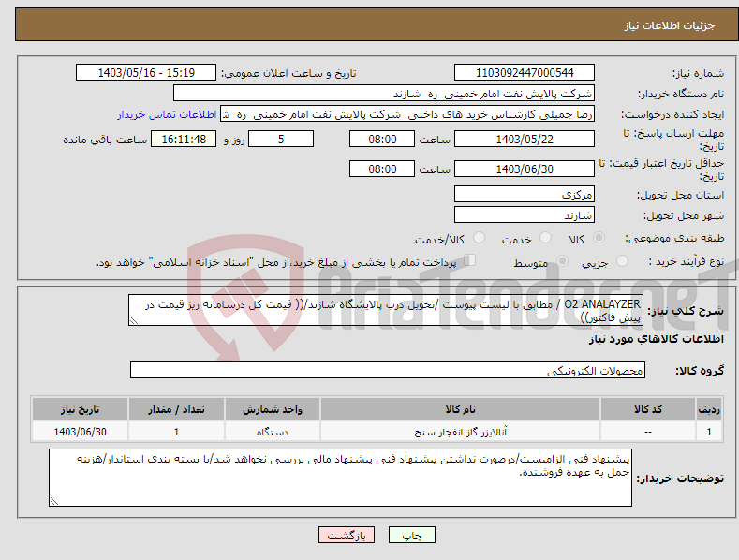Click the resize handle of buyer notes area
739x560 pixels.
point(53,502)
